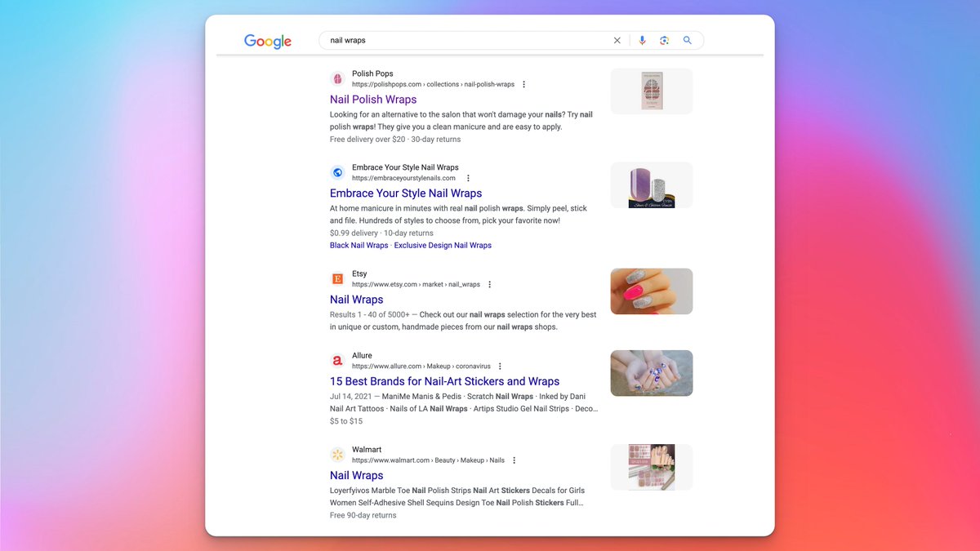Click the Walmart spark favicon
This screenshot has height=551, width=980.
click(x=337, y=455)
